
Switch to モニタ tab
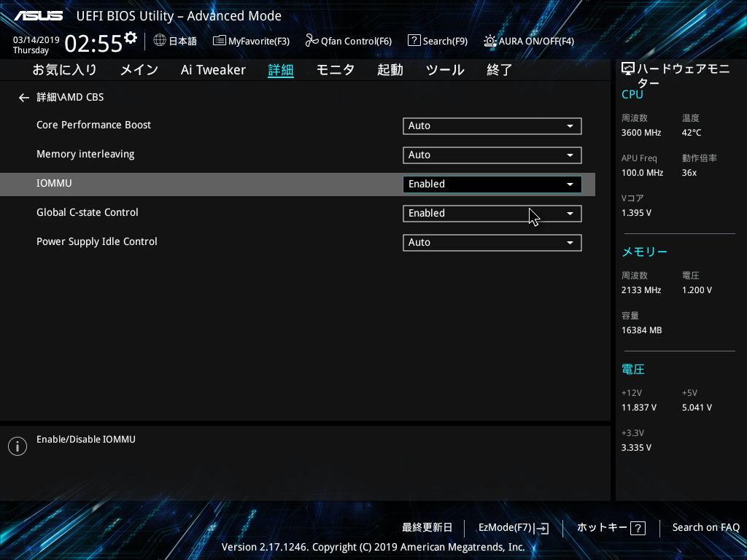pos(336,70)
